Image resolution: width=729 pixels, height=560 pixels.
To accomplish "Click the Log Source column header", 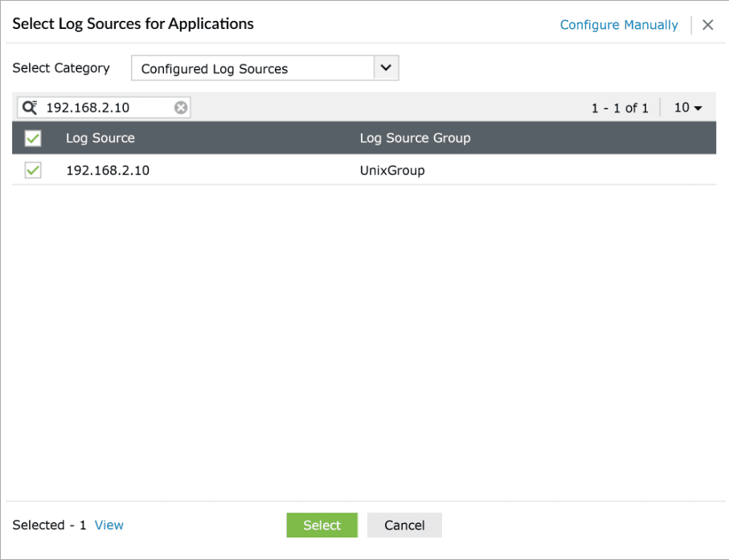I will point(100,138).
